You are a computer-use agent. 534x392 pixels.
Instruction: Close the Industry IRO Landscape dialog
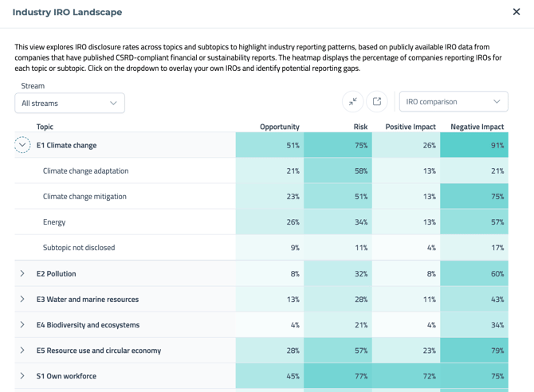click(x=516, y=12)
